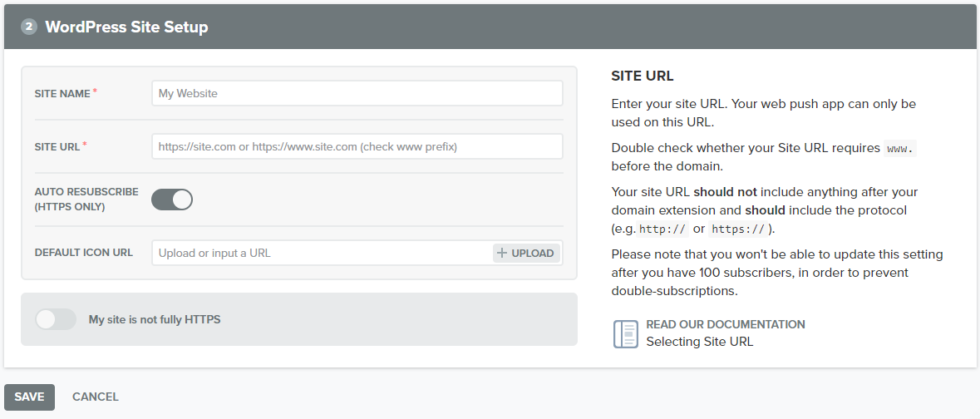Click the 'http://' code snippet in help text
This screenshot has height=419, width=980.
tap(663, 229)
